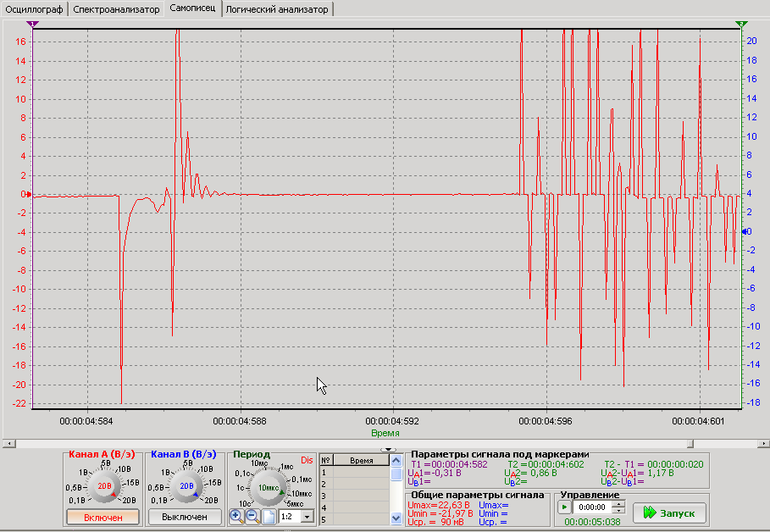
Task: Click the Запуск start button
Action: point(669,513)
